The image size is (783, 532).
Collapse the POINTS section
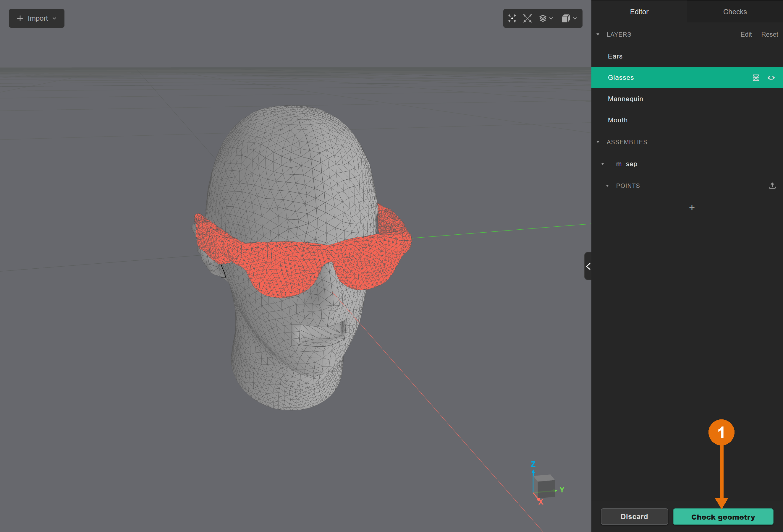tap(607, 186)
